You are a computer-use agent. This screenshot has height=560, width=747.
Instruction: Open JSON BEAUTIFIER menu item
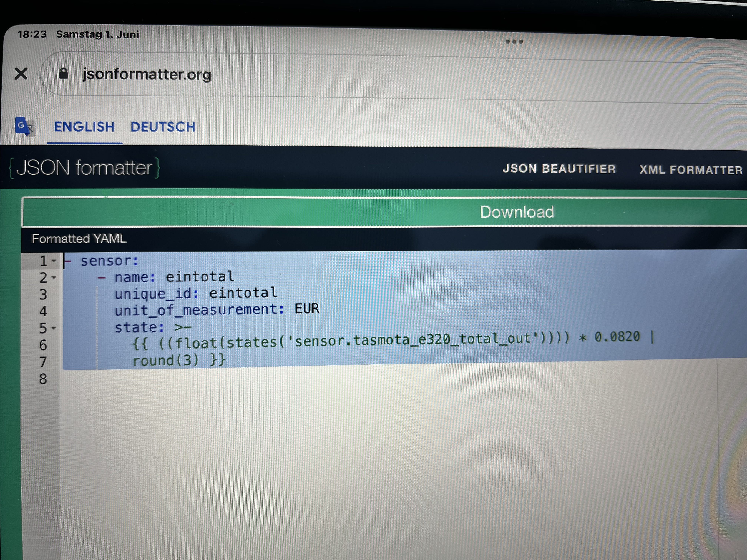[x=559, y=169]
